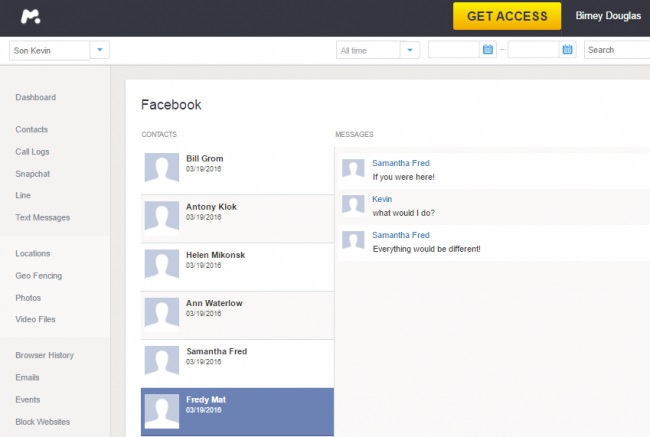Click Kevin's avatar in the messages
The height and width of the screenshot is (437, 650).
point(353,205)
